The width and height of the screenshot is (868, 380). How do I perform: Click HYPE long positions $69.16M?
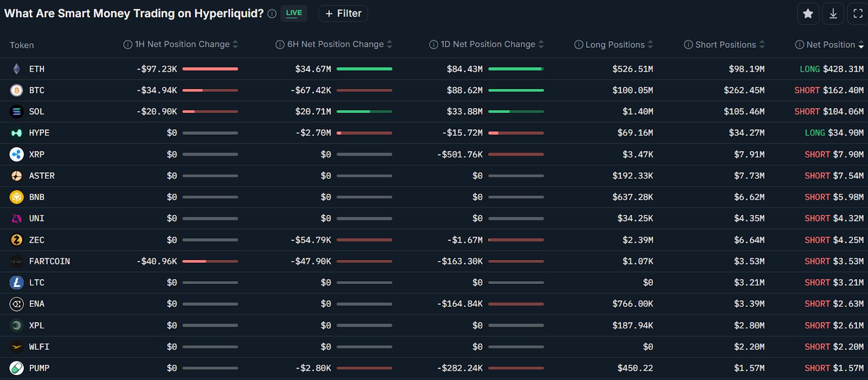pos(635,133)
